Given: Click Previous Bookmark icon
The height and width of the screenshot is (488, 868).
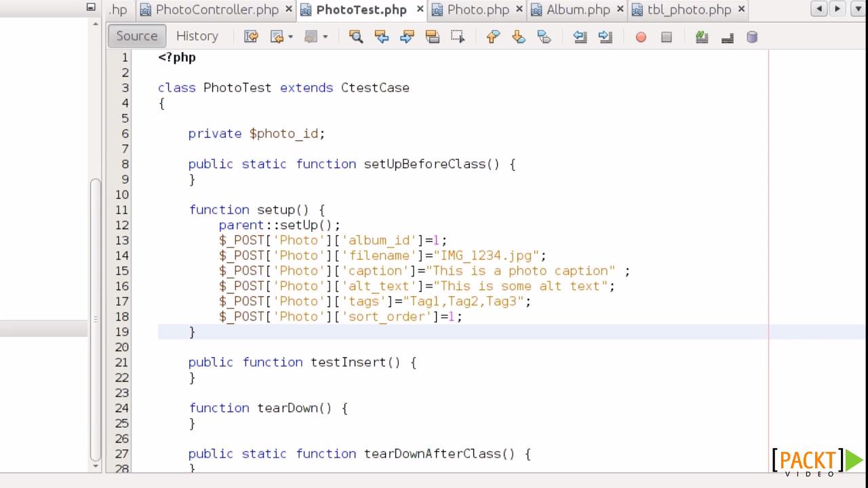Looking at the screenshot, I should (x=493, y=37).
